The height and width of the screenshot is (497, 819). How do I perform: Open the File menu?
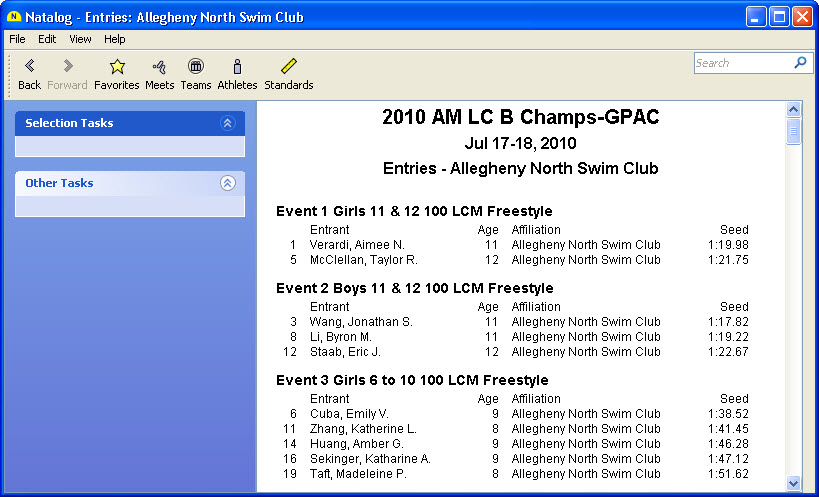[x=17, y=39]
